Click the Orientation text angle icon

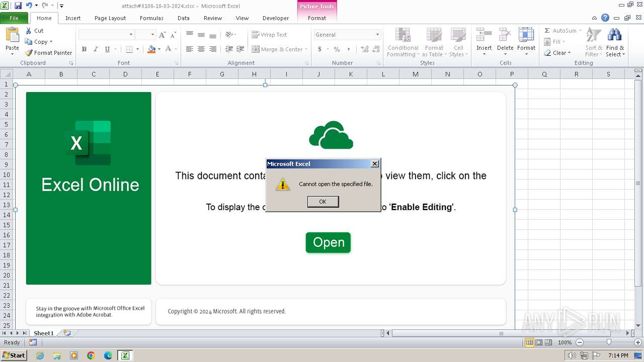[x=229, y=35]
